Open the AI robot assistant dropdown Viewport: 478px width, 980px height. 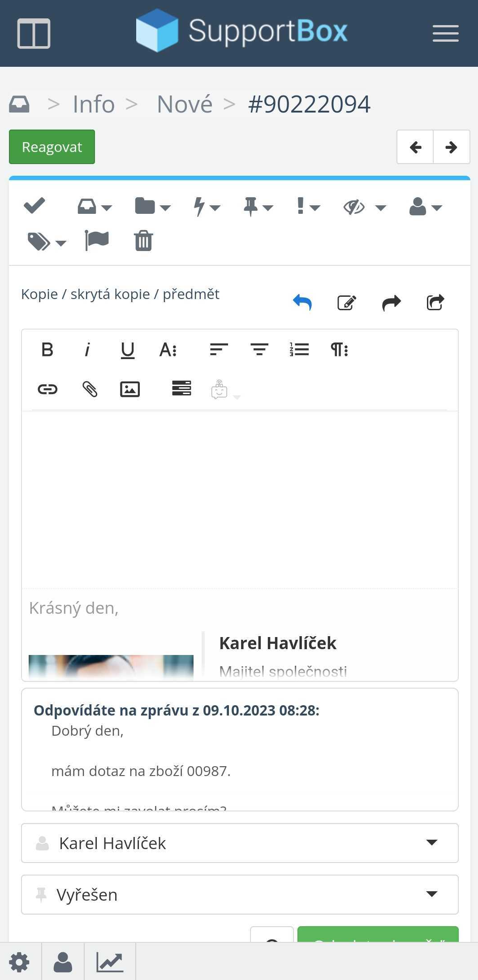[x=225, y=390]
